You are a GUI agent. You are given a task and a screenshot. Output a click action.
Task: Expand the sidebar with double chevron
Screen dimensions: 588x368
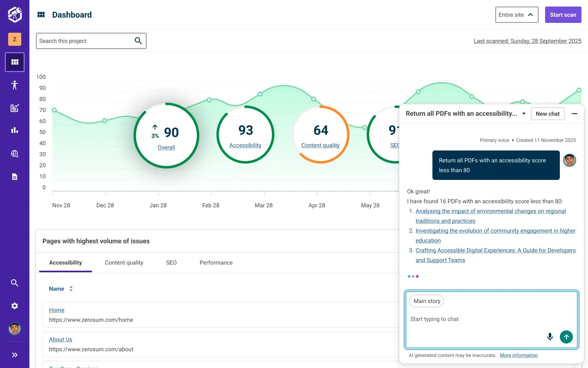point(15,355)
